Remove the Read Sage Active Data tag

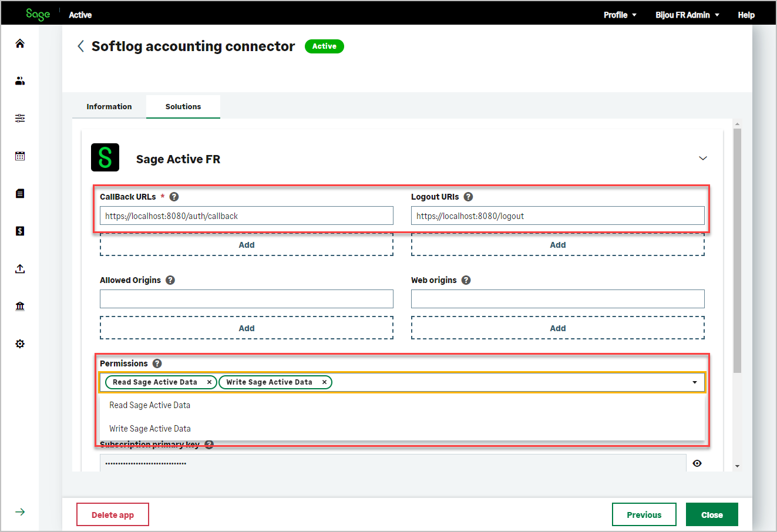tap(209, 382)
